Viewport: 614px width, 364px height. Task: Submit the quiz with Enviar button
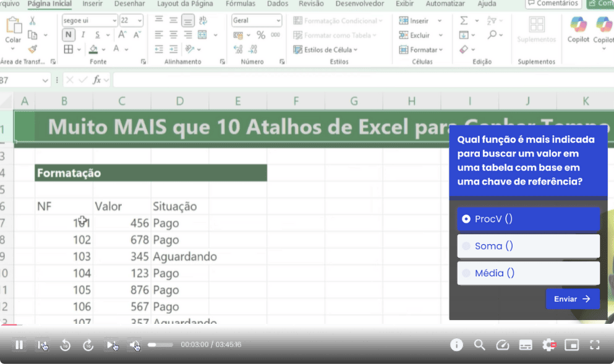572,299
